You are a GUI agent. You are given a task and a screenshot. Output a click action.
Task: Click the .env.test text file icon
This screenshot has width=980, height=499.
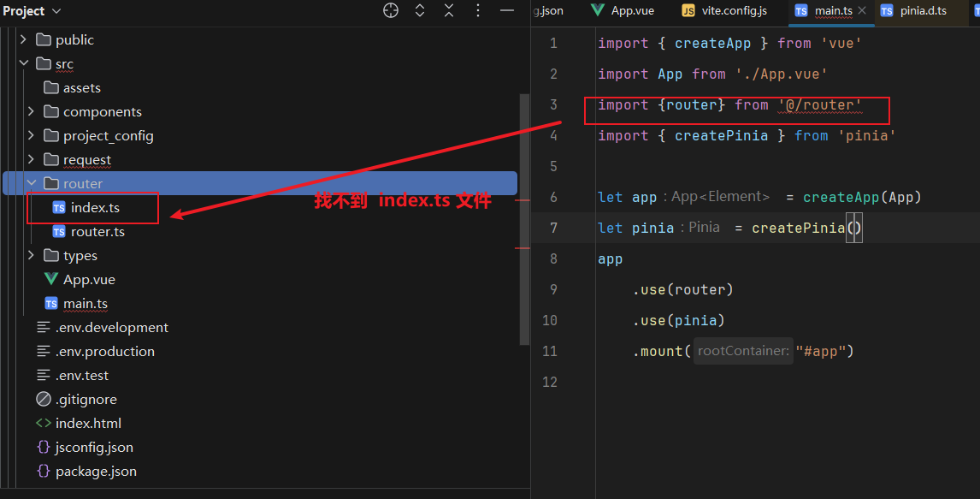tap(43, 375)
